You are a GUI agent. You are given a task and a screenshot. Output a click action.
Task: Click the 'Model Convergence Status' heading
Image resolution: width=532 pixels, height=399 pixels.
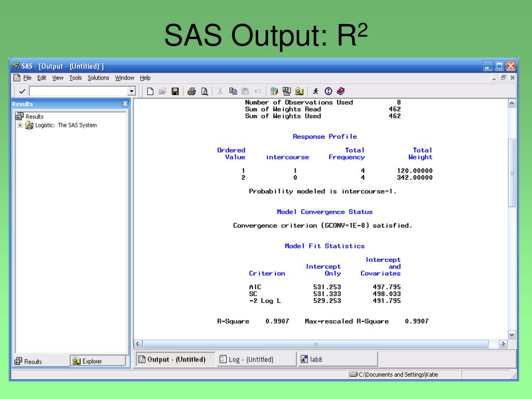pos(325,212)
